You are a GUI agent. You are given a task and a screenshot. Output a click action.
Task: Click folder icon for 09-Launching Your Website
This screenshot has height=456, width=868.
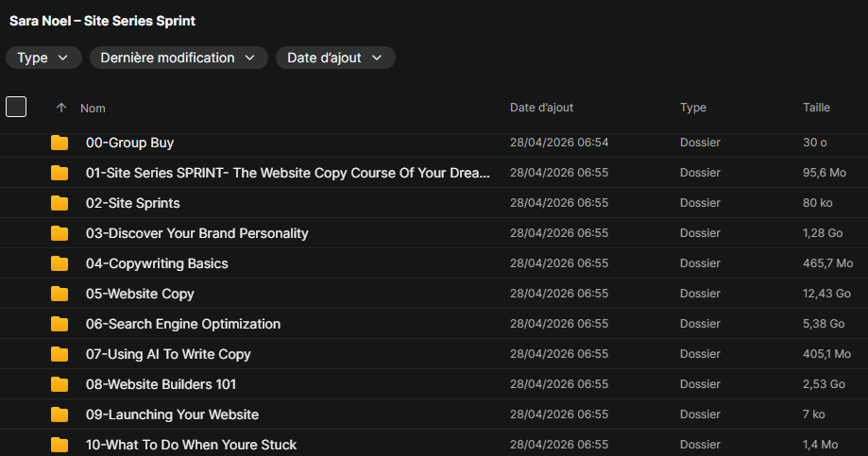pyautogui.click(x=60, y=414)
